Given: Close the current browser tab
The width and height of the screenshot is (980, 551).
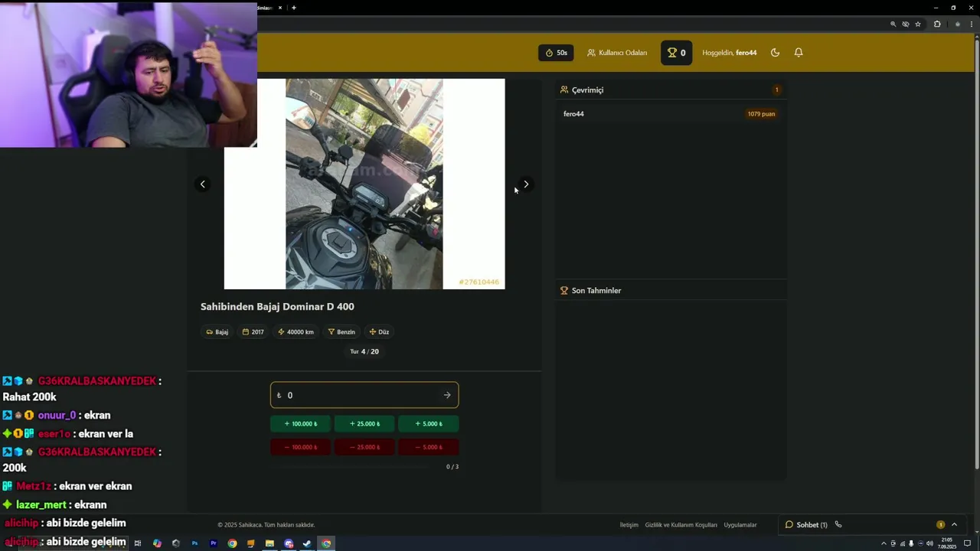Looking at the screenshot, I should coord(280,8).
